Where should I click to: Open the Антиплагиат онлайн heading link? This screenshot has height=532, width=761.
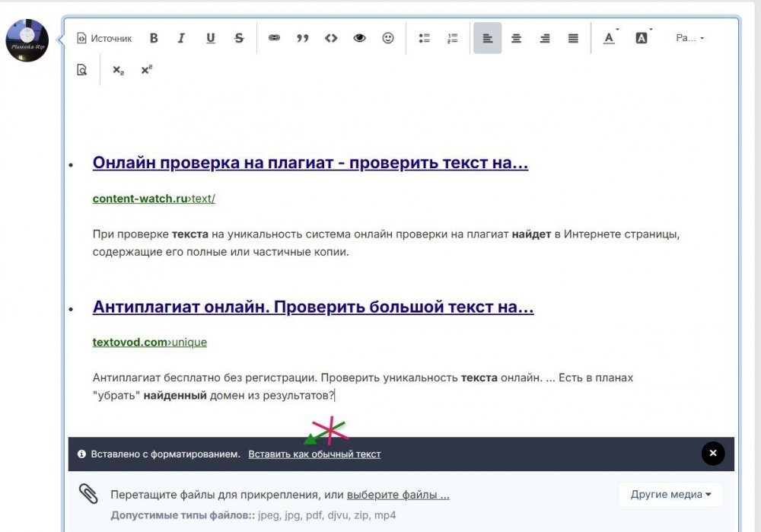pyautogui.click(x=313, y=307)
